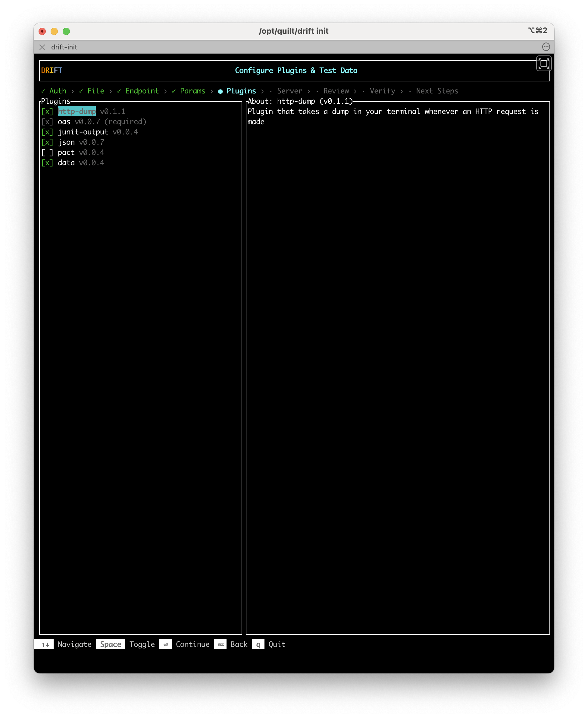Click the DRIFT logo text in the header

[51, 70]
